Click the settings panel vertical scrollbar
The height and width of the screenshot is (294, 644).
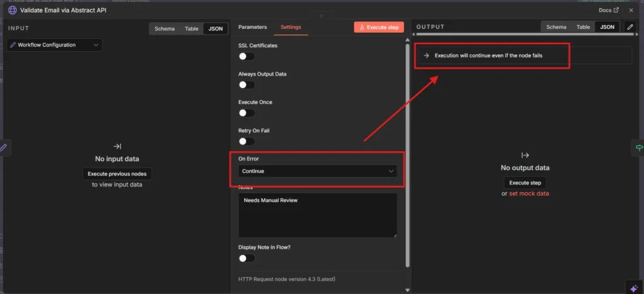tap(408, 155)
